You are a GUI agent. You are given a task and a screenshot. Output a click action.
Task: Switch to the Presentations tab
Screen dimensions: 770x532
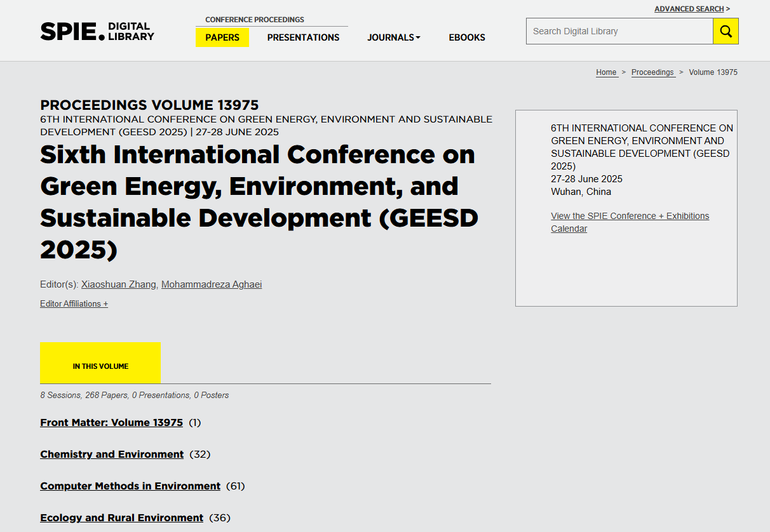click(x=303, y=37)
